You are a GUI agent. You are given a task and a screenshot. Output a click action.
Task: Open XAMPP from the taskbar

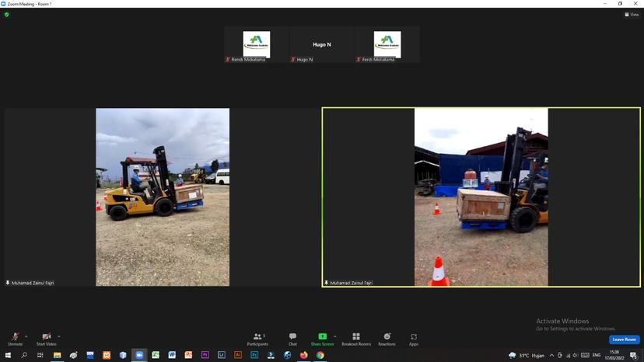click(x=107, y=355)
